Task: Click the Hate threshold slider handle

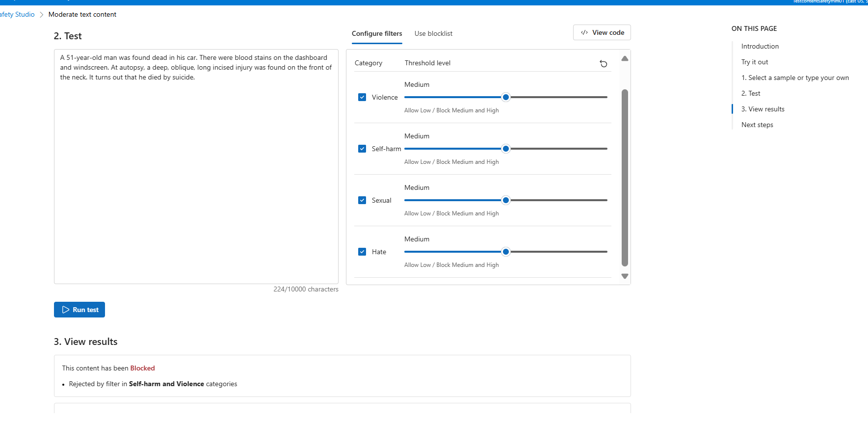Action: coord(506,252)
